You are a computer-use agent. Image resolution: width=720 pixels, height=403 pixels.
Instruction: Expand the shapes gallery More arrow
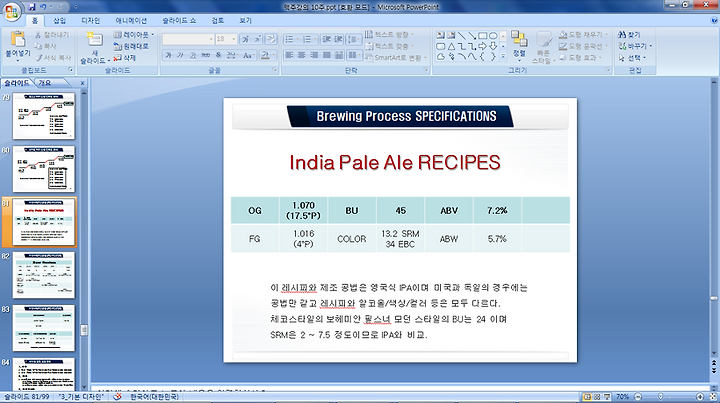point(503,56)
